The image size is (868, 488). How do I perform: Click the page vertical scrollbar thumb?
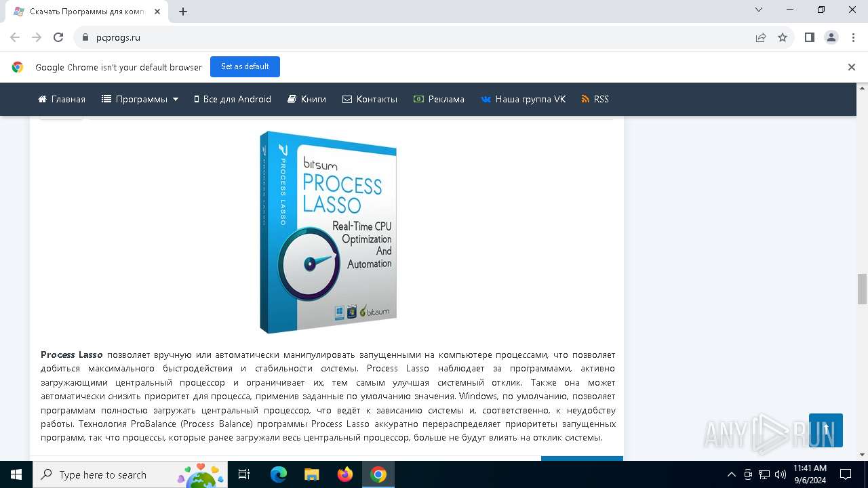863,289
